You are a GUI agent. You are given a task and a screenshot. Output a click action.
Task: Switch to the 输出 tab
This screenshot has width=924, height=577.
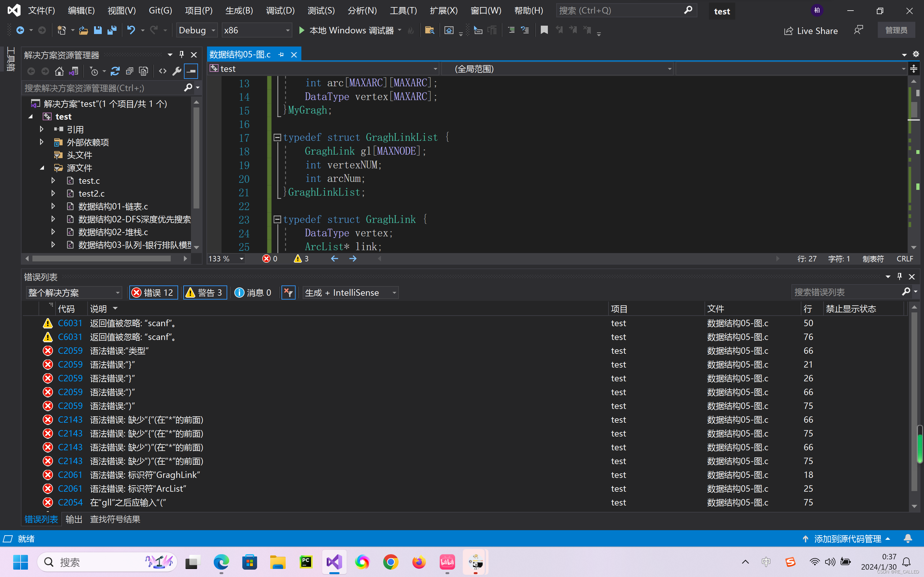pos(74,519)
